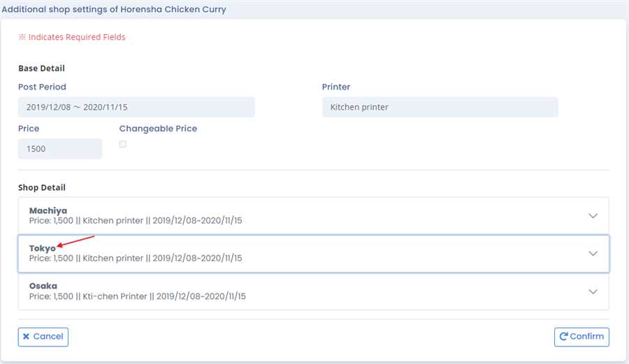Viewport: 629px width, 364px height.
Task: Expand the Tokyo shop chevron
Action: 593,254
